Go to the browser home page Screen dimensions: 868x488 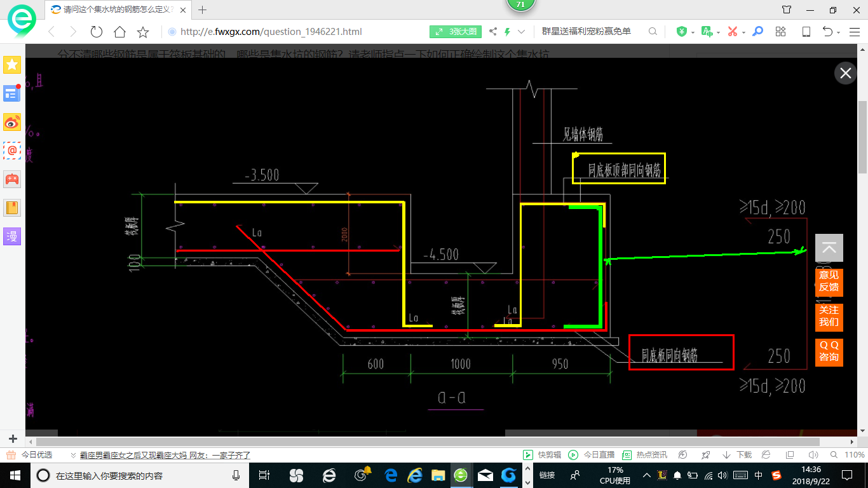tap(119, 32)
